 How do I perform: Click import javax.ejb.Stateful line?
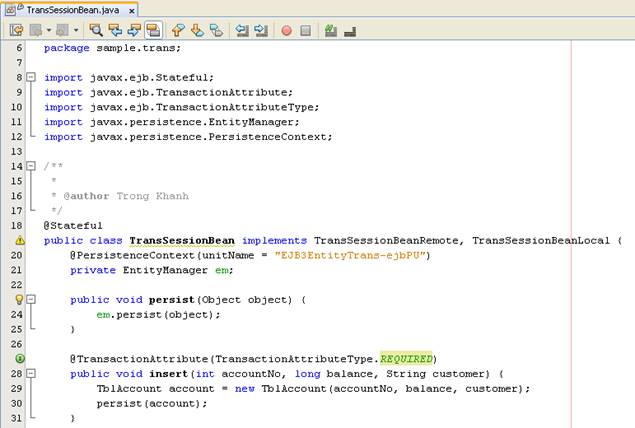pyautogui.click(x=129, y=77)
